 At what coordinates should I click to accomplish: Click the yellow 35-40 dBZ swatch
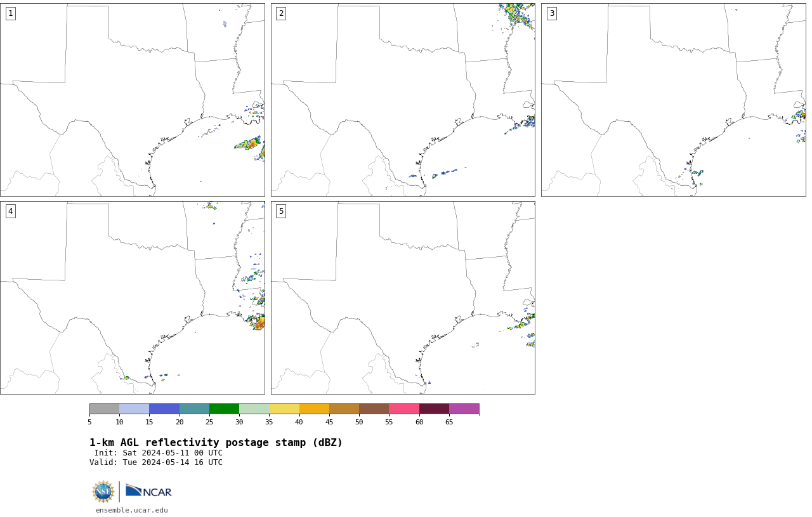pyautogui.click(x=284, y=409)
